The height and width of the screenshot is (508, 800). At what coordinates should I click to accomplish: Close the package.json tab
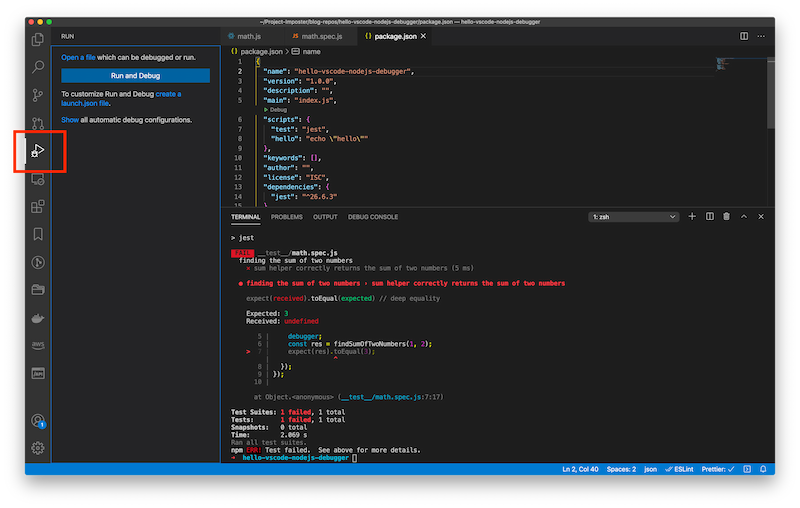click(423, 36)
